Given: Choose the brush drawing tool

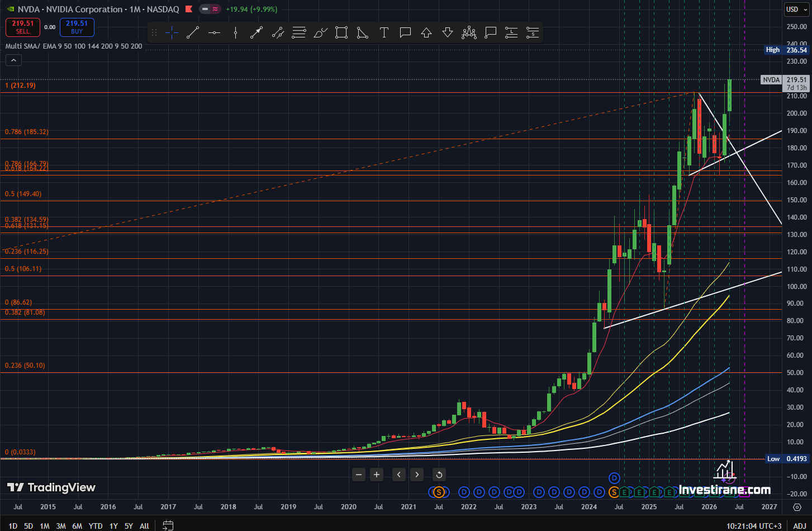Looking at the screenshot, I should pos(320,33).
